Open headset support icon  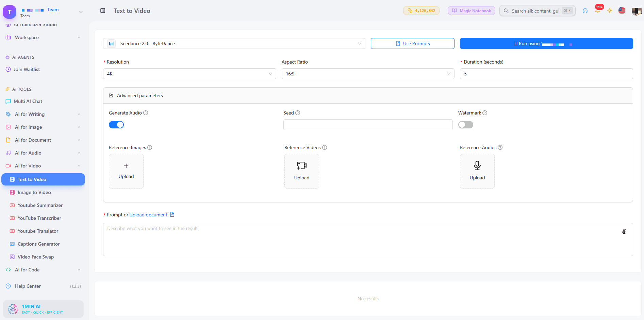click(585, 11)
